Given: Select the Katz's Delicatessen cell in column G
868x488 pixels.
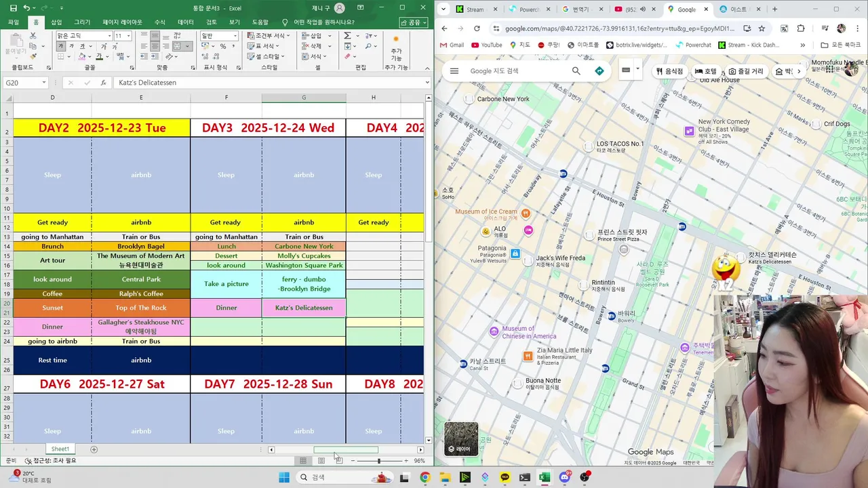Looking at the screenshot, I should click(x=304, y=308).
